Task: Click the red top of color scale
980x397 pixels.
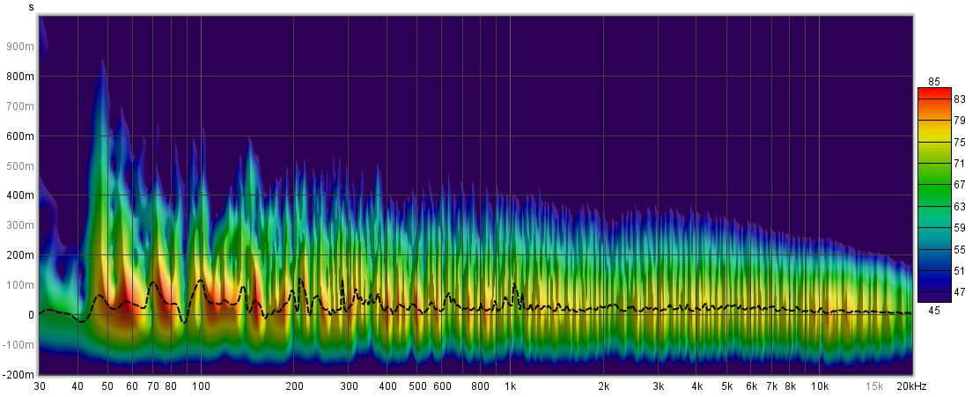Action: point(934,92)
